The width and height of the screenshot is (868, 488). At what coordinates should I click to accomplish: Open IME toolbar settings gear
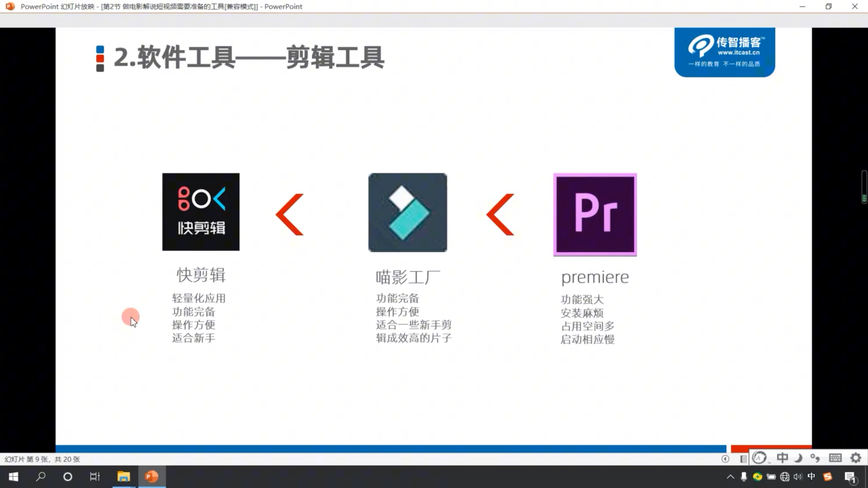[x=856, y=458]
